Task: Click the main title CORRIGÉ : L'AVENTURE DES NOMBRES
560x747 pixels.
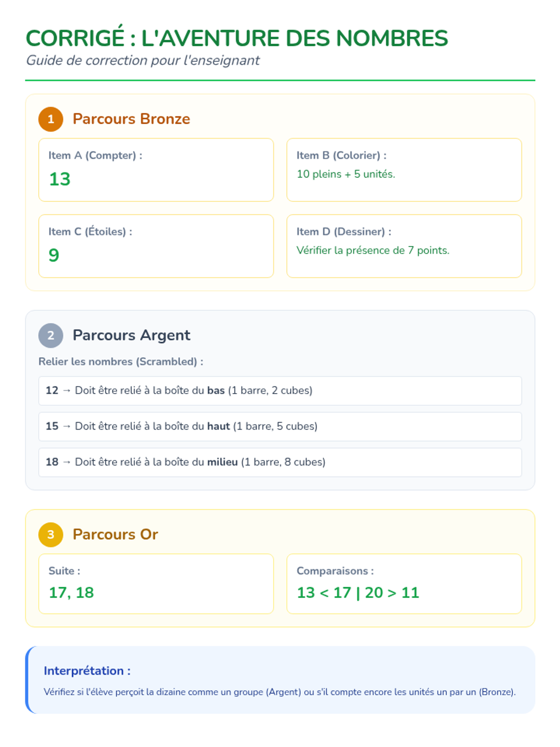Action: pos(237,38)
